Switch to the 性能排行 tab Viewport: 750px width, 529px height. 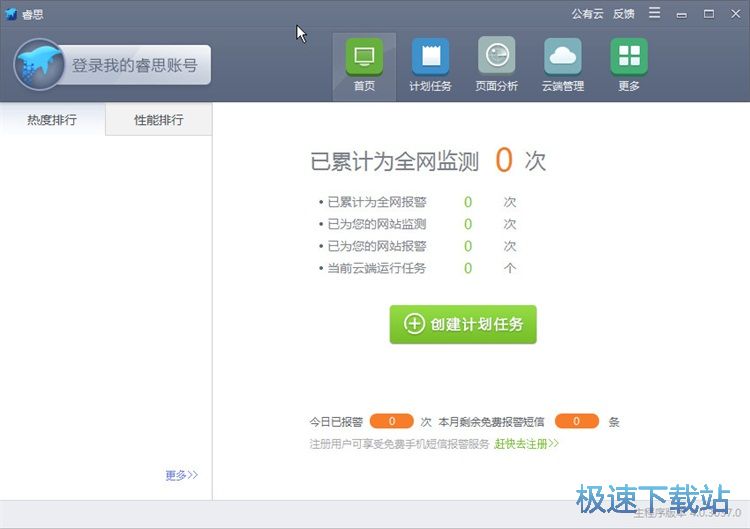pyautogui.click(x=159, y=120)
